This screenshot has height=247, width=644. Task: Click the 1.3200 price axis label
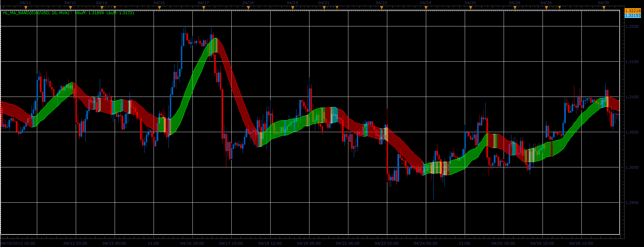pos(632,26)
